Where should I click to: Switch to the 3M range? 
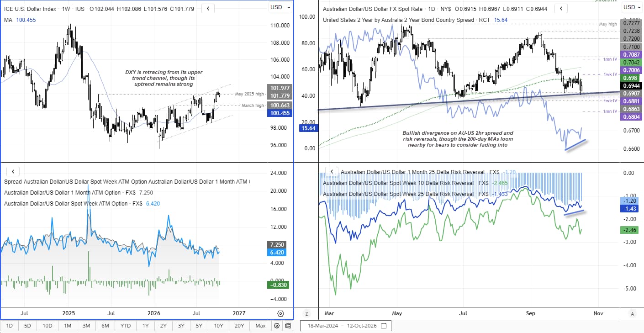tap(86, 326)
